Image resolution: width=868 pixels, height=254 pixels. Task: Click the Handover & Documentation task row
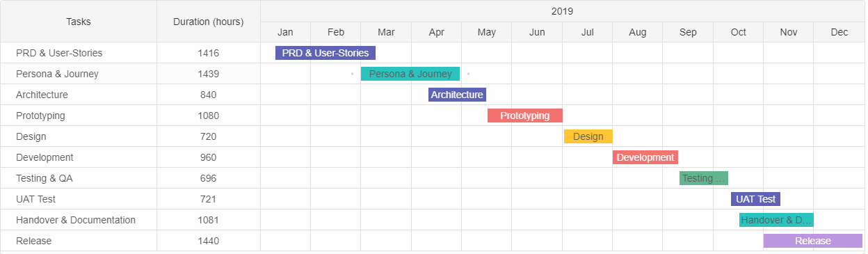click(x=432, y=220)
